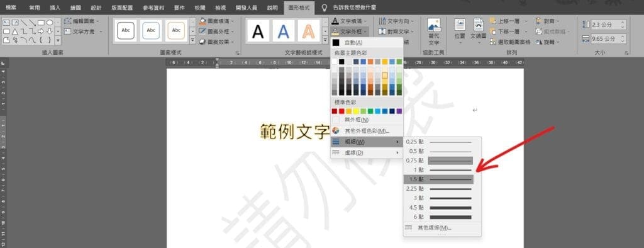
Task: Select the yellow standard color swatch
Action: (x=356, y=111)
